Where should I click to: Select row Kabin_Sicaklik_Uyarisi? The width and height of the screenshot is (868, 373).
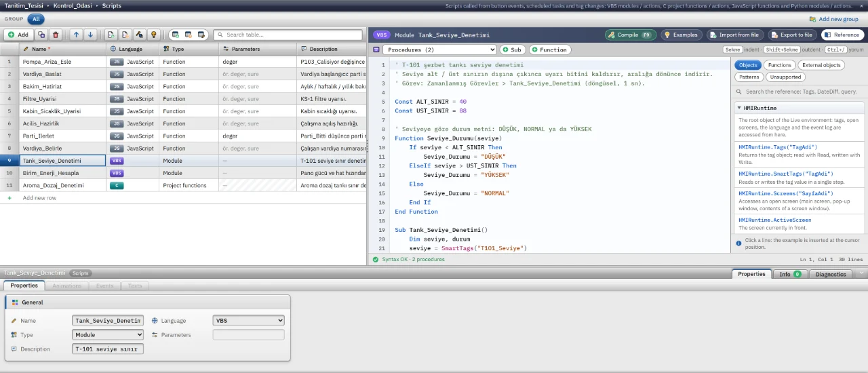(x=183, y=111)
